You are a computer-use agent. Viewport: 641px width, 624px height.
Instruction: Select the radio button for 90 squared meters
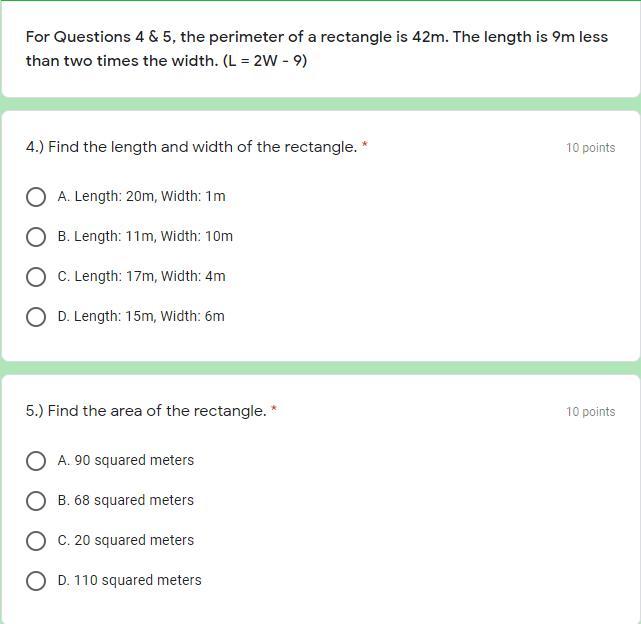[36, 461]
